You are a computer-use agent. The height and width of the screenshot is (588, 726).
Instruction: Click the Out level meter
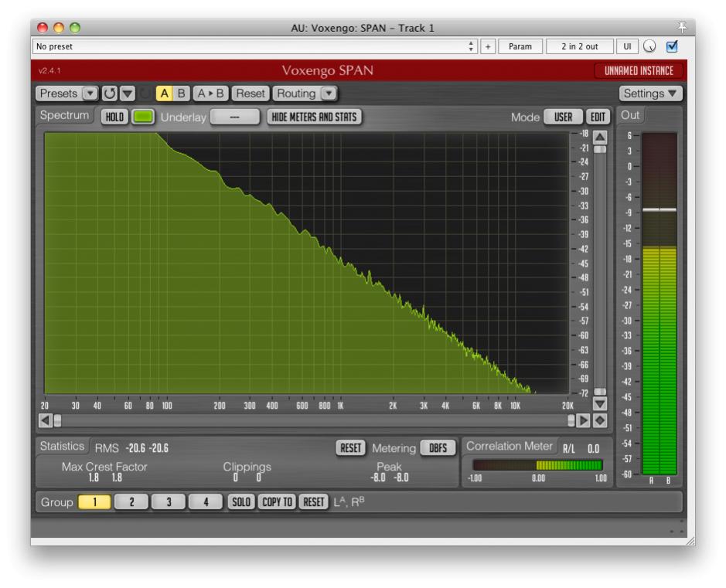tap(660, 304)
